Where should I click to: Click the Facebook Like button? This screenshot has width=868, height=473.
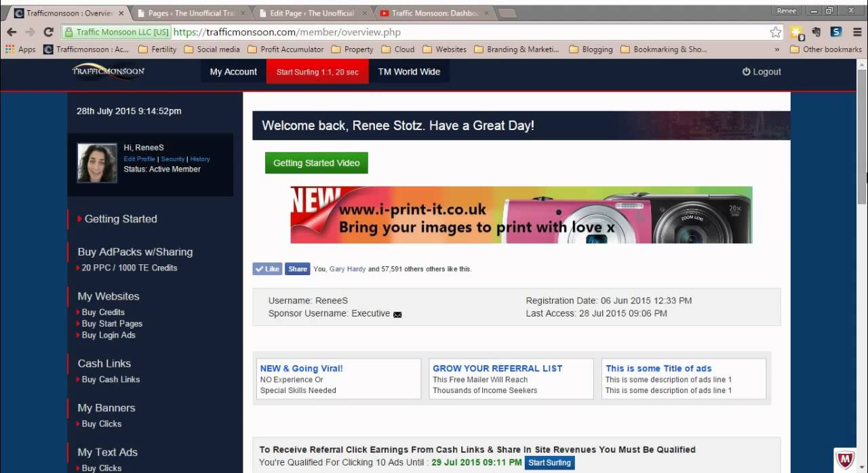point(267,268)
